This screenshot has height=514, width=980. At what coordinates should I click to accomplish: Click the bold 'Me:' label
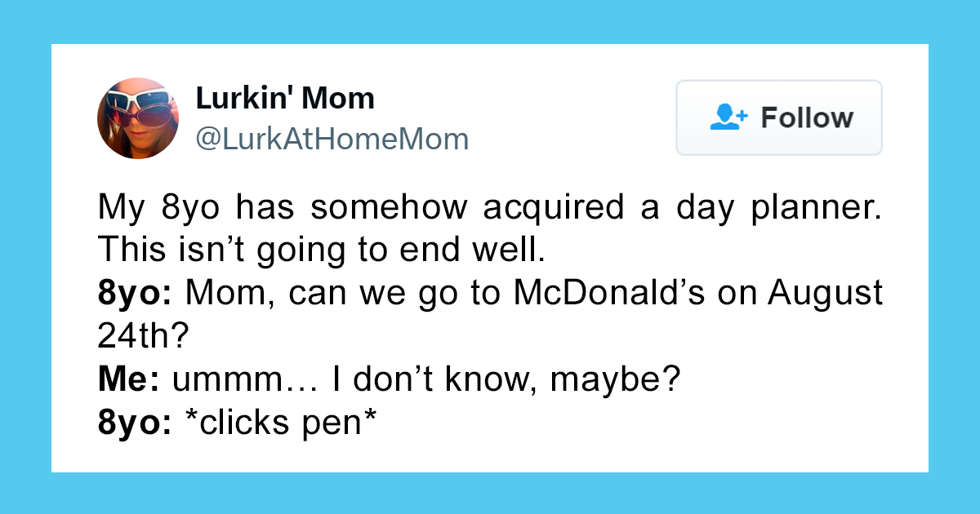click(x=130, y=380)
